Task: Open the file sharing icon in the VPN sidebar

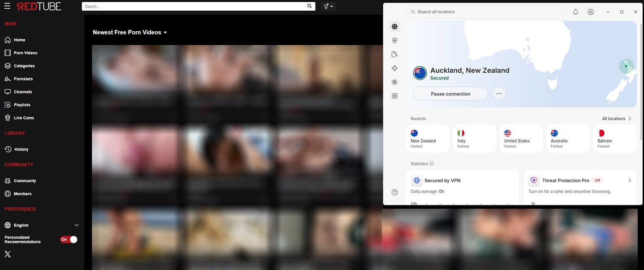Action: tap(395, 54)
